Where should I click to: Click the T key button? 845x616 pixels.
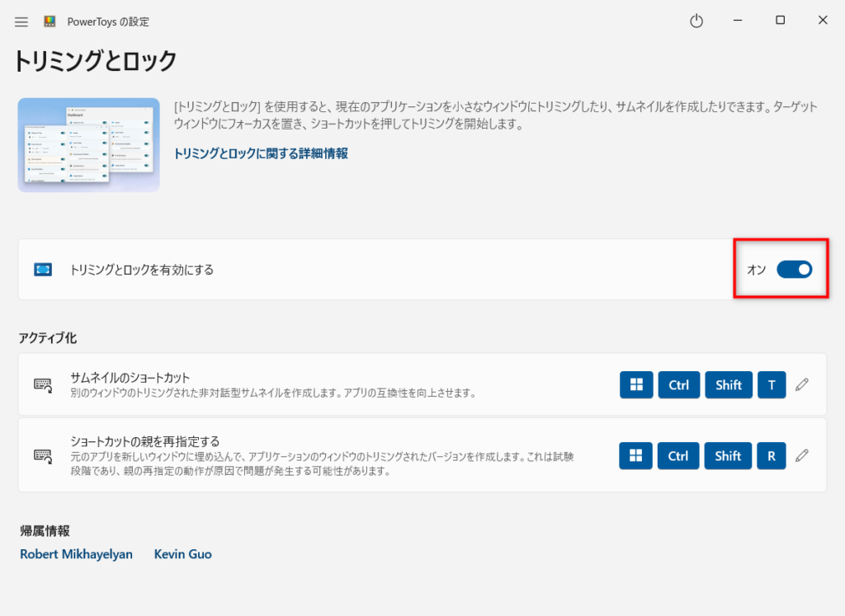click(x=772, y=384)
